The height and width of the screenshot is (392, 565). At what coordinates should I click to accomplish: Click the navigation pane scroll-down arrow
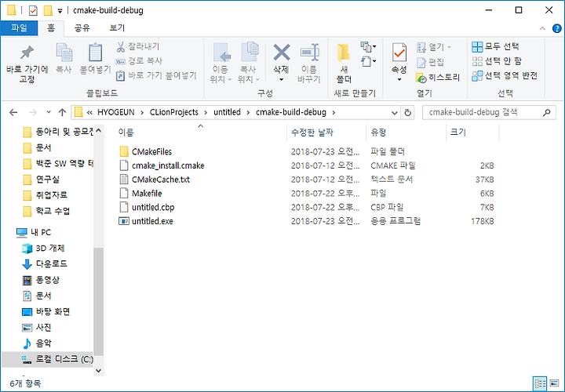point(98,370)
